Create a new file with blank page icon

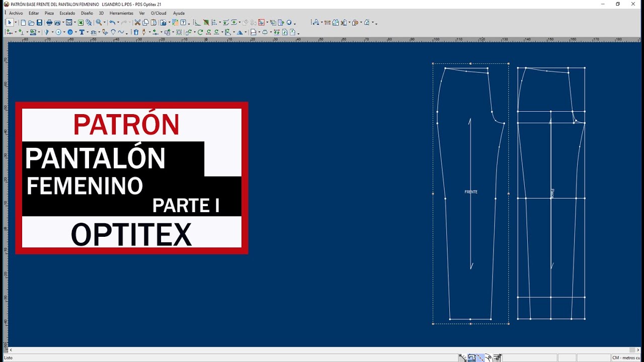click(23, 23)
